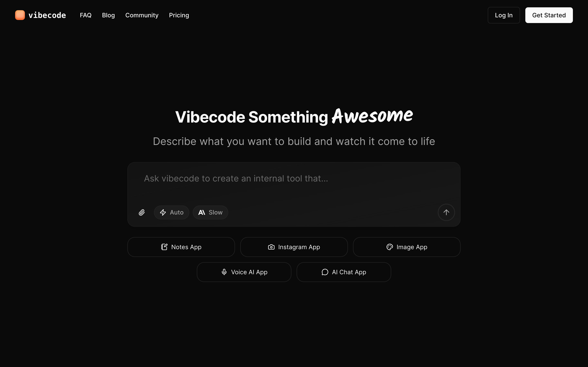Click the camera icon in Instagram App
This screenshot has height=367, width=588.
[x=271, y=247]
